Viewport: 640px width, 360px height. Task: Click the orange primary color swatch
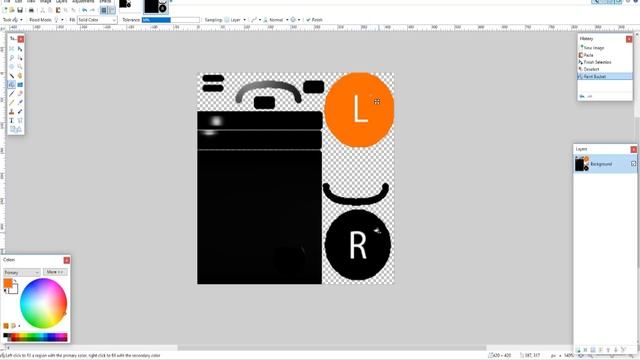[x=8, y=283]
